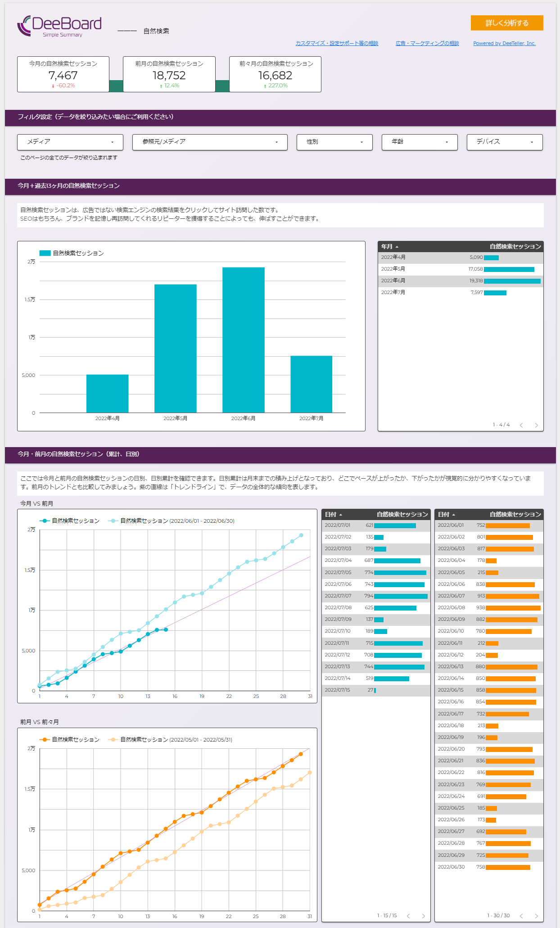Go to next page in monthly table
The width and height of the screenshot is (560, 928).
536,425
